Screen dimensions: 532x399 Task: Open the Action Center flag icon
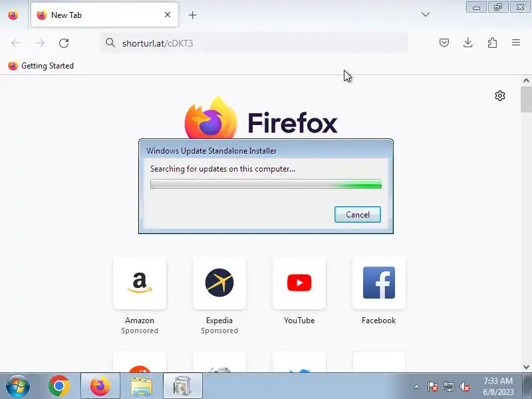[x=432, y=386]
